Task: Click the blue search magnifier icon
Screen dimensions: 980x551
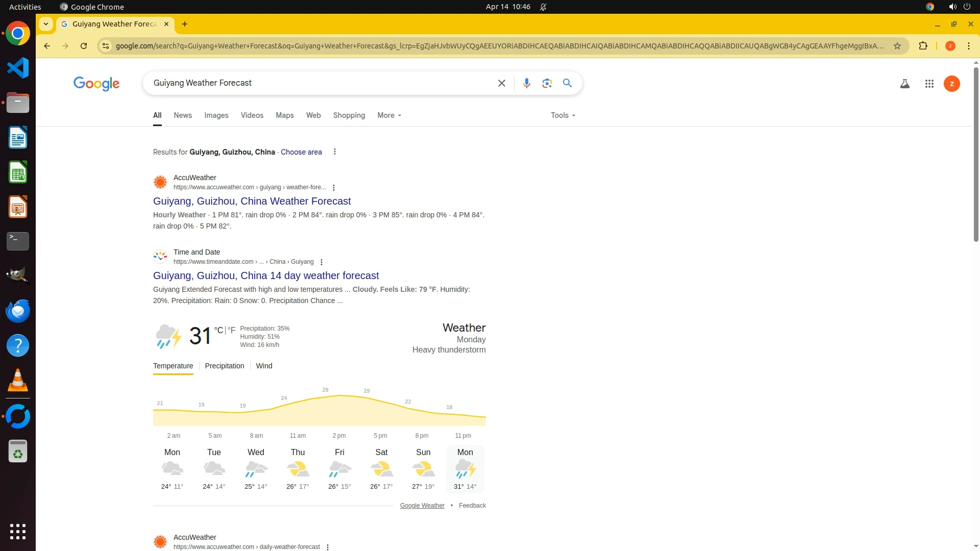Action: click(x=567, y=83)
